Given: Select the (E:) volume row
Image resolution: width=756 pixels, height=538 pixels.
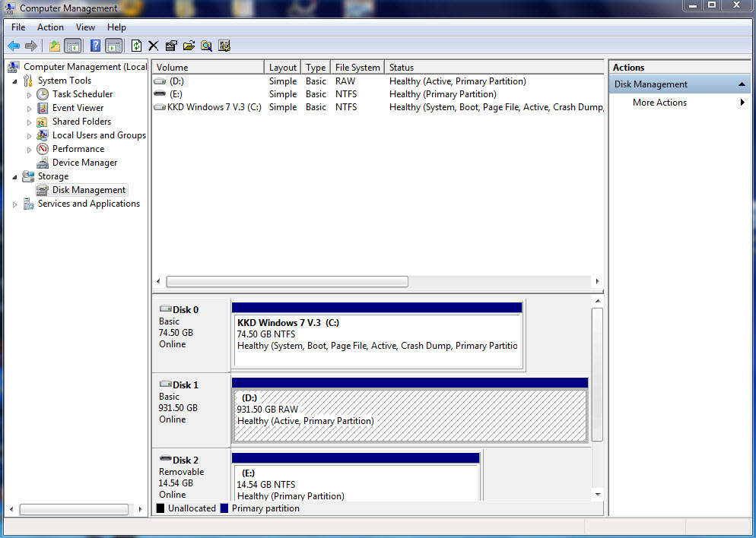Looking at the screenshot, I should (x=378, y=94).
